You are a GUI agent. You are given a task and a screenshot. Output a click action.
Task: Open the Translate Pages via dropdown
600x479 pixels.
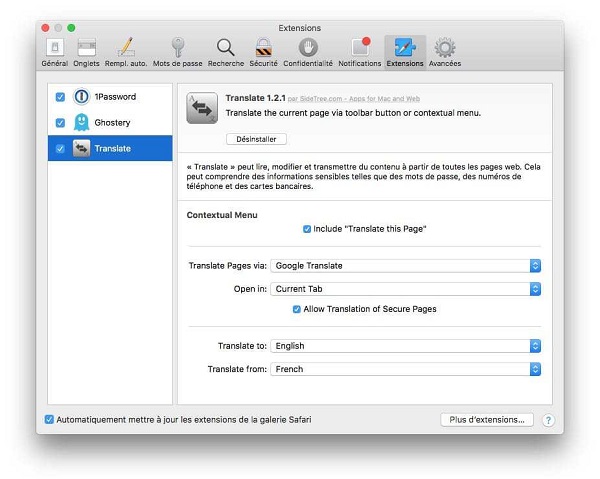point(406,266)
